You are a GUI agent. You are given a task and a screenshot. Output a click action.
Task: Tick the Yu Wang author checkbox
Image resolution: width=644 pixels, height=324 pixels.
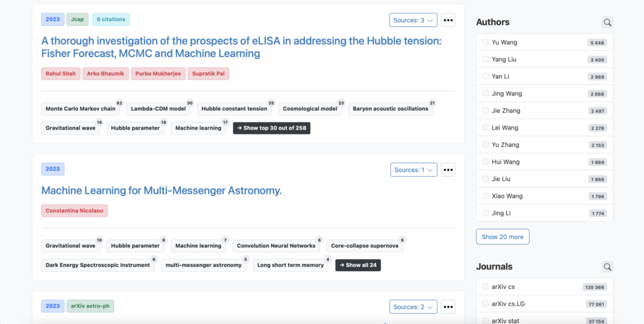486,42
